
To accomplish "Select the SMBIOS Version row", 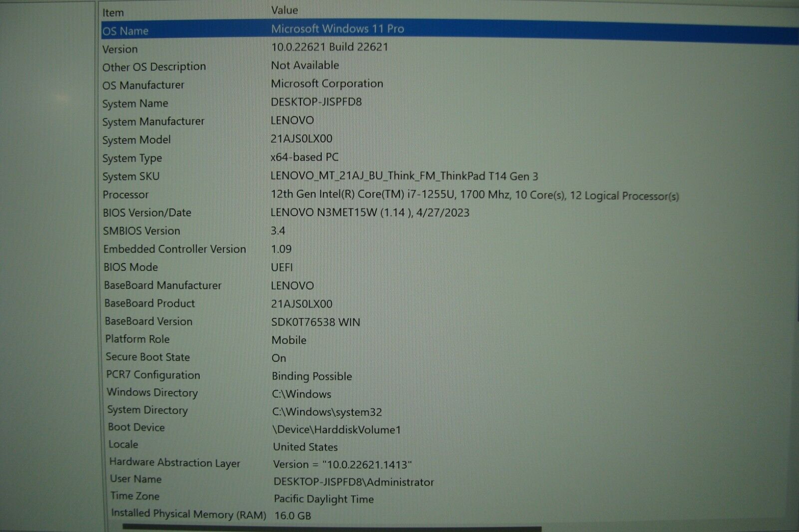I will 142,231.
